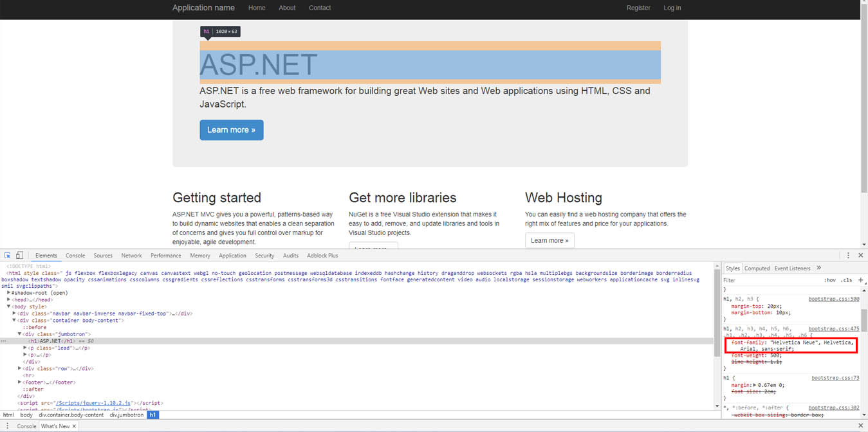Expand the footer element node
The width and height of the screenshot is (868, 432).
(x=20, y=382)
